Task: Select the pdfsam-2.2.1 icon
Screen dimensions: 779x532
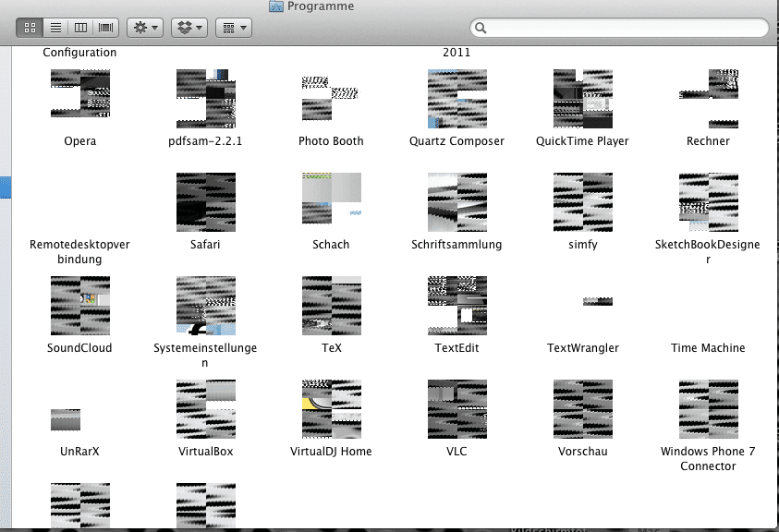Action: click(x=206, y=99)
